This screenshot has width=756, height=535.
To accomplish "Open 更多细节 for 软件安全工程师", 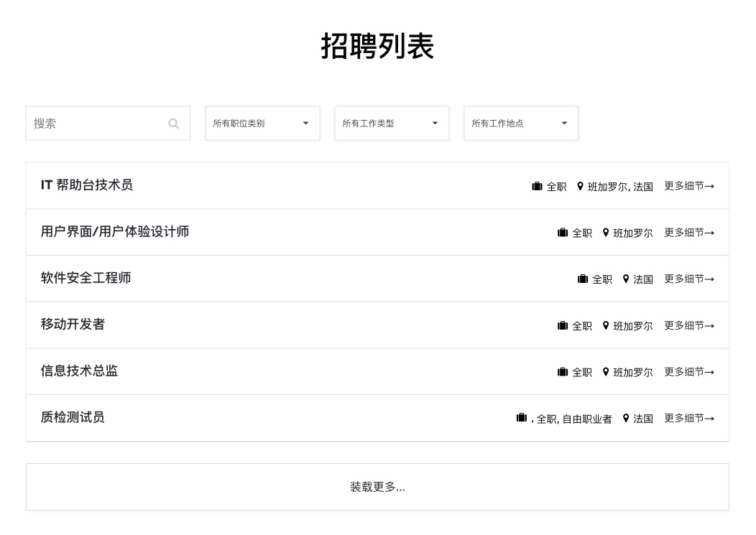I will click(689, 279).
